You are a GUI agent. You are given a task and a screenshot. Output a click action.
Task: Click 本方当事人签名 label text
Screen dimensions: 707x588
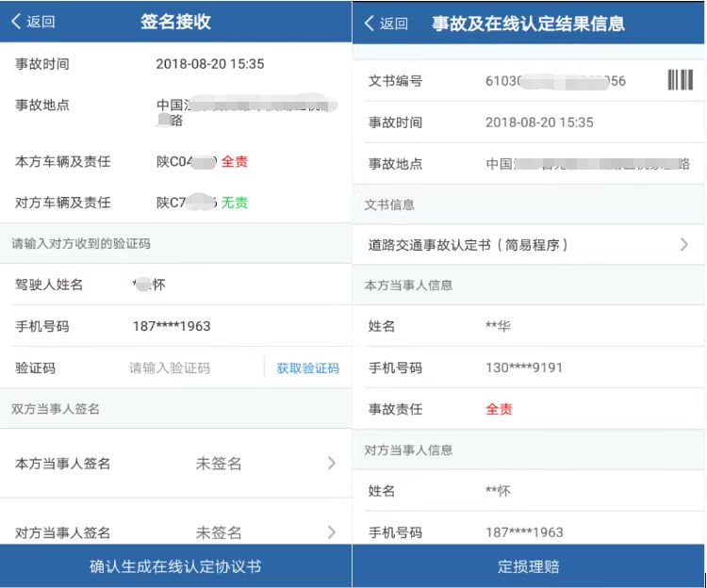click(x=62, y=464)
